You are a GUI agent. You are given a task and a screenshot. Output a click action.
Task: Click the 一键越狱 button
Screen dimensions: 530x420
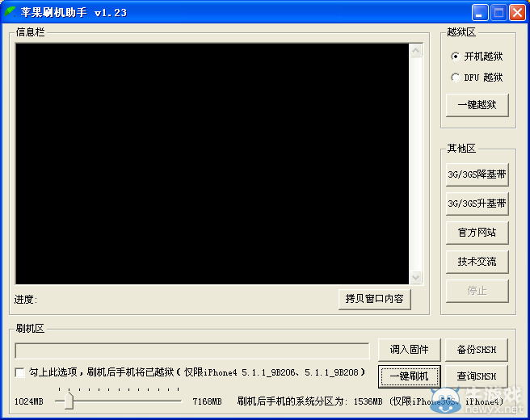tap(477, 105)
